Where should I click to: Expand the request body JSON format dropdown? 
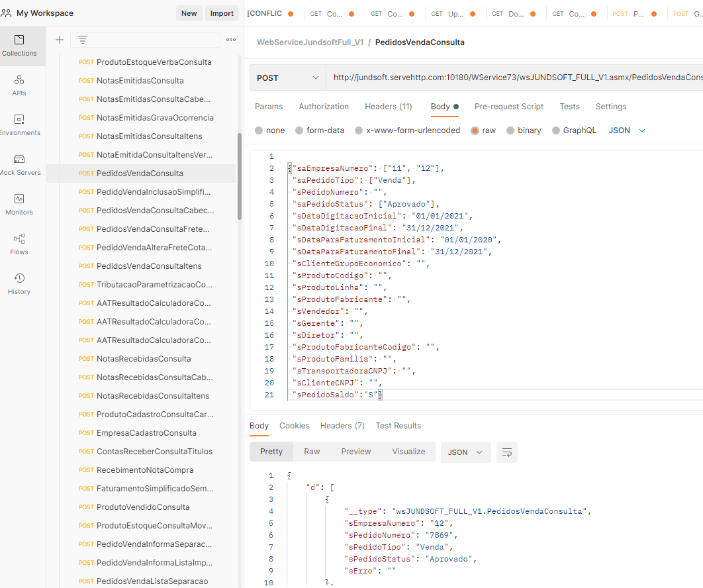[626, 130]
